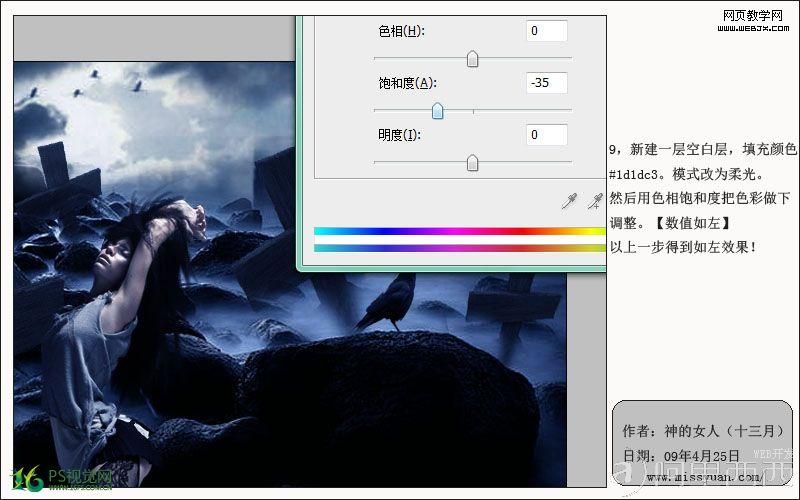Click the hue (色相) slider handle
The image size is (800, 500).
point(472,59)
